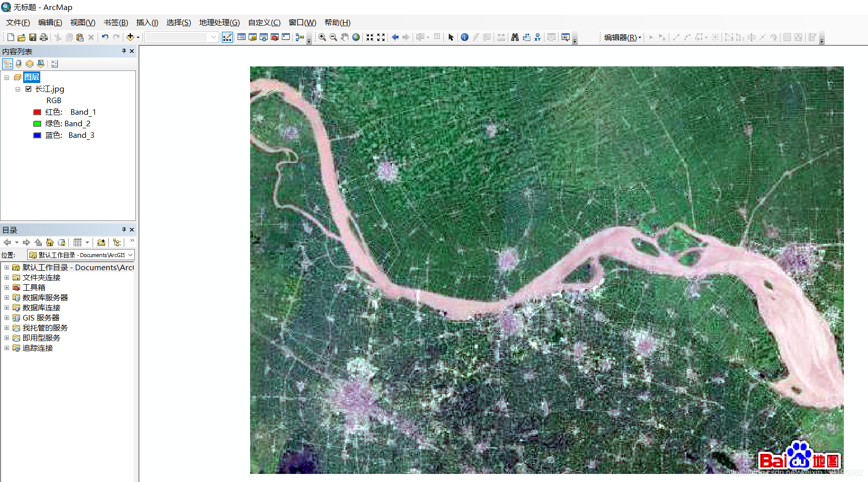
Task: Zoom to full extent globe
Action: click(356, 37)
